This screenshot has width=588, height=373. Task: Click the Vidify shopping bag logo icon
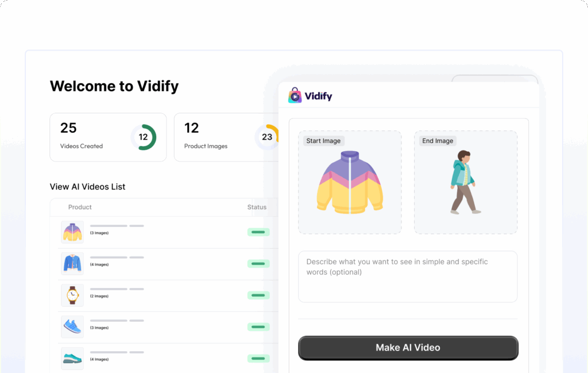295,95
